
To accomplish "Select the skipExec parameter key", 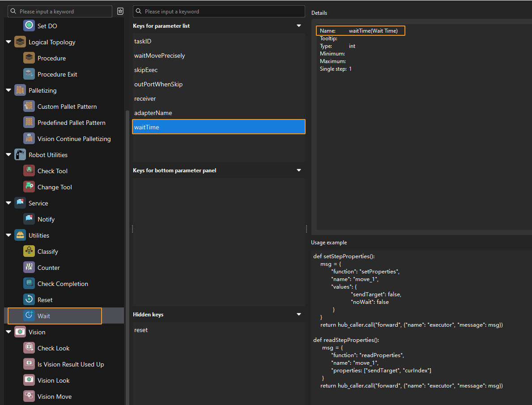I will tap(146, 70).
